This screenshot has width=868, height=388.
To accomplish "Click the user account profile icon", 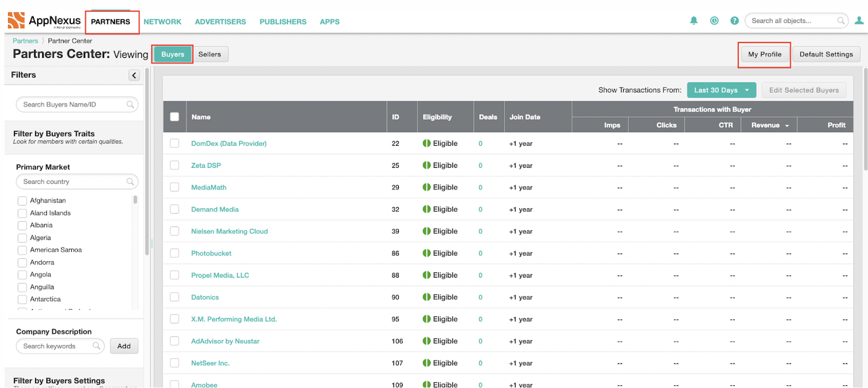I will pos(859,21).
